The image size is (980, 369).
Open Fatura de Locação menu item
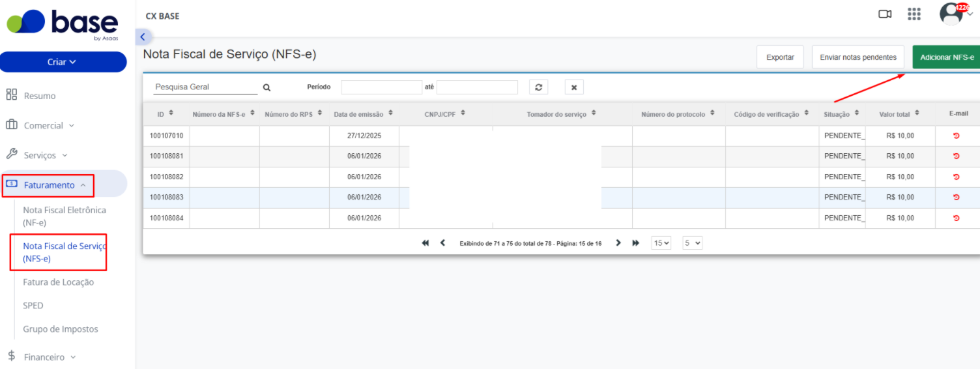[59, 282]
